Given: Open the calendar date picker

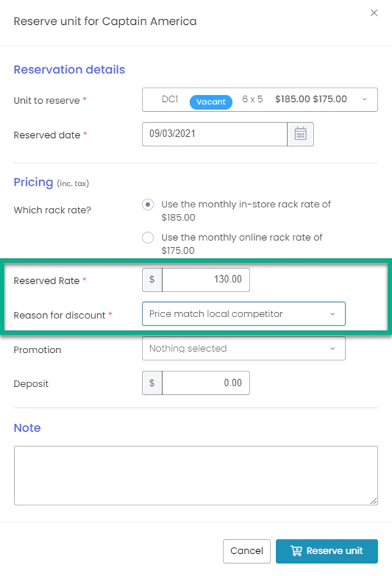Looking at the screenshot, I should (301, 134).
